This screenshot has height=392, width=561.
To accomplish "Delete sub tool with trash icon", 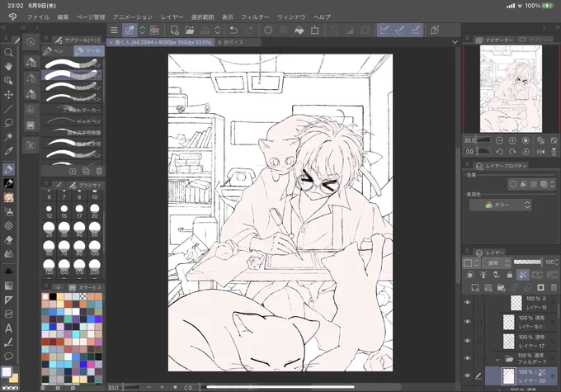I will coord(99,171).
